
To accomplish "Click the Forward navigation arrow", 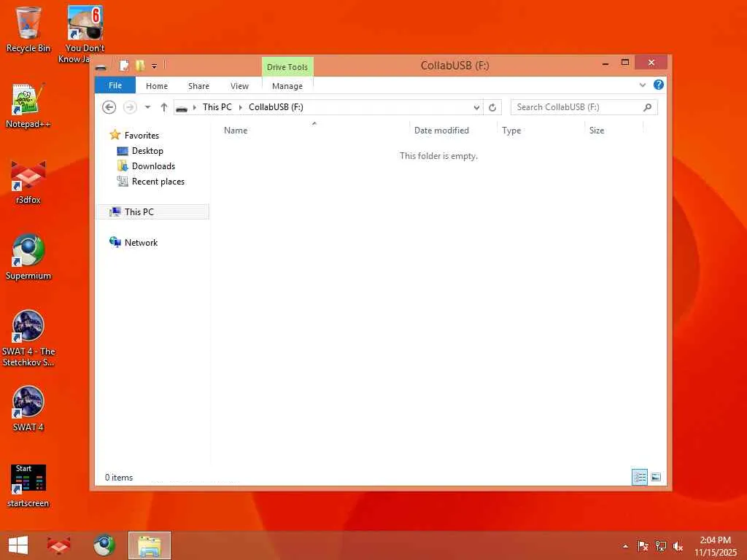I will 130,107.
